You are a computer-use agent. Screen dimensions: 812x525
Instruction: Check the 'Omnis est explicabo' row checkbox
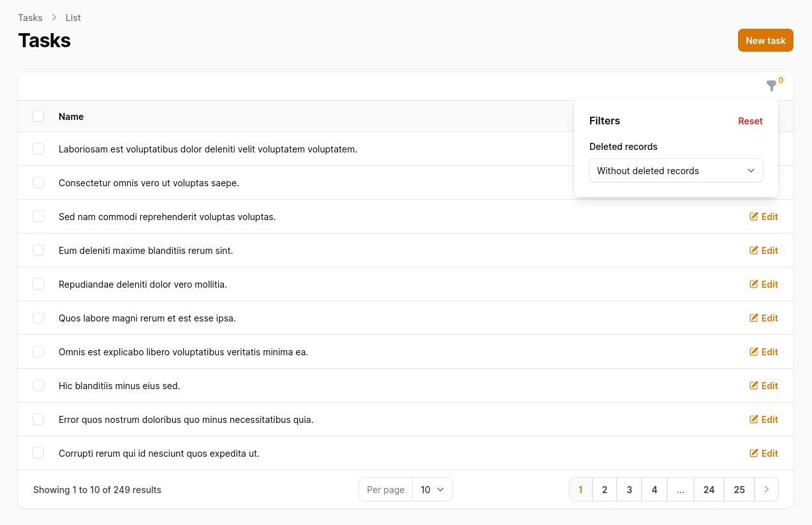(x=38, y=351)
